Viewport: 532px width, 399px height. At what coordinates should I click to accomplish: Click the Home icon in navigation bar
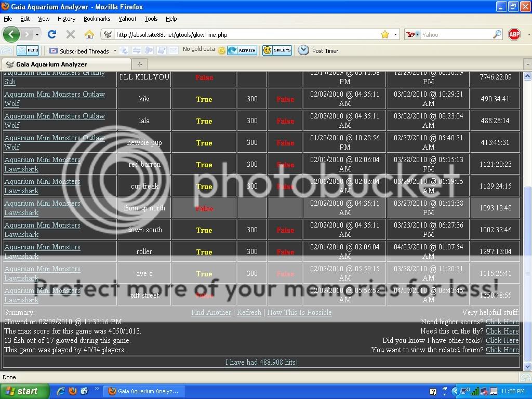(89, 34)
